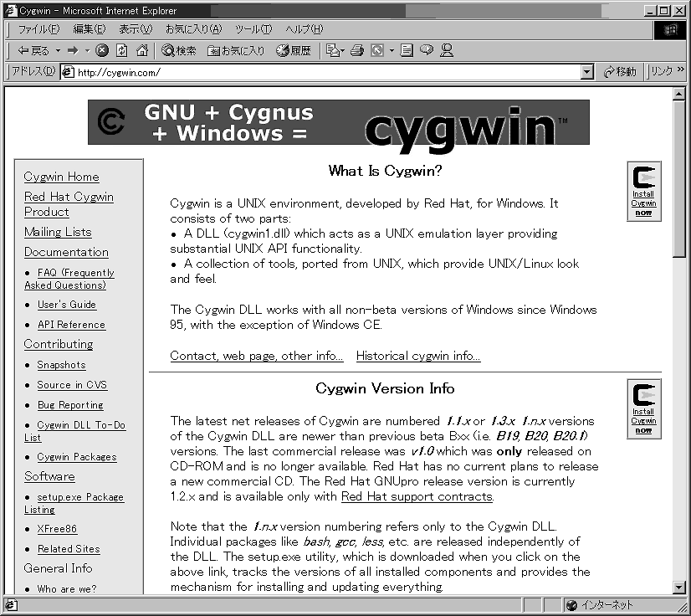Print the page with the printer icon
Viewport: 691px width, 616px height.
(357, 51)
